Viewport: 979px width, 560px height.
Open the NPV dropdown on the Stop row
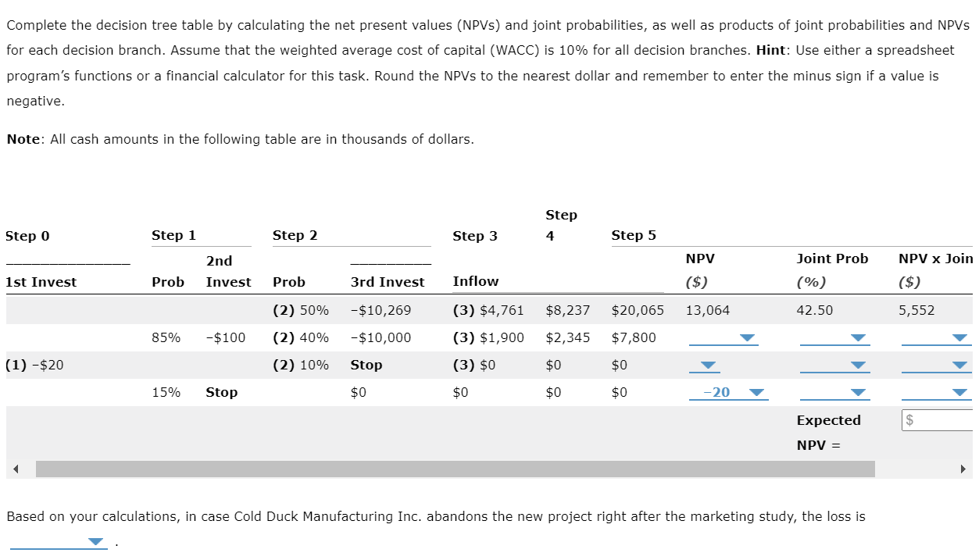[707, 365]
